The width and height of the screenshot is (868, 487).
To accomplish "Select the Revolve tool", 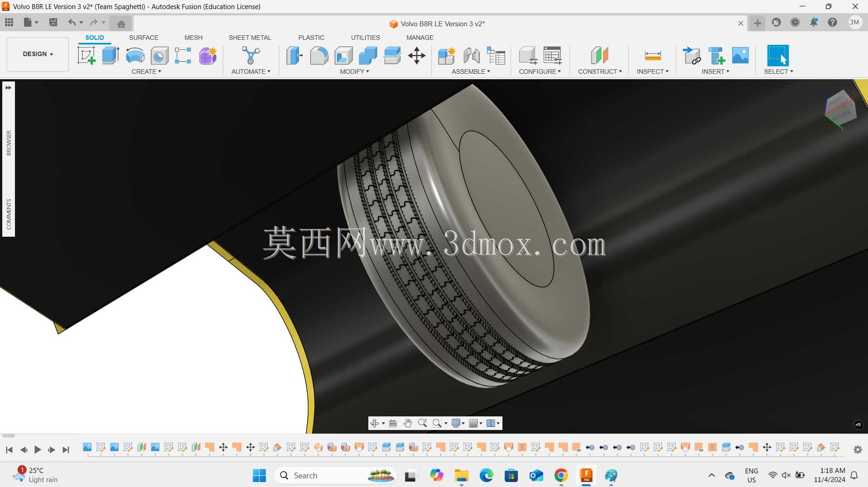I will click(x=135, y=56).
